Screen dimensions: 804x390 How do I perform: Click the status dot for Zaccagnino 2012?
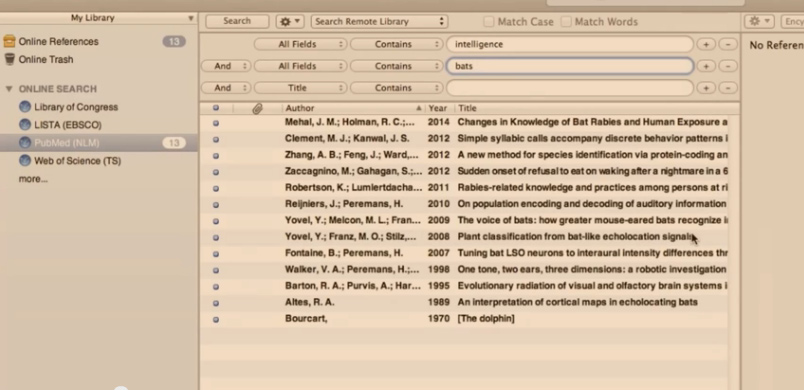click(x=215, y=172)
